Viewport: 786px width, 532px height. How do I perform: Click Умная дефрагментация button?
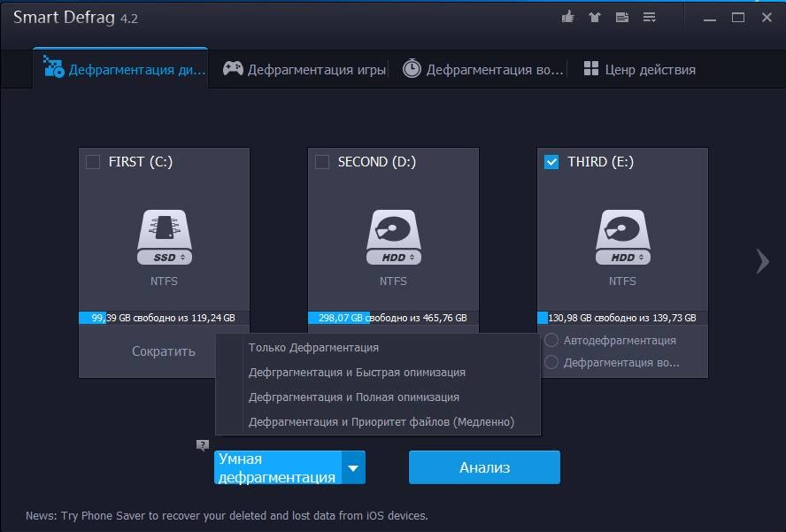(x=278, y=467)
